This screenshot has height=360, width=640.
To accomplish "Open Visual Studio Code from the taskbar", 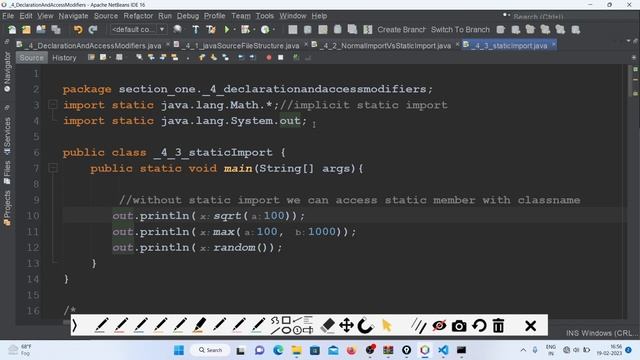I will pyautogui.click(x=443, y=350).
